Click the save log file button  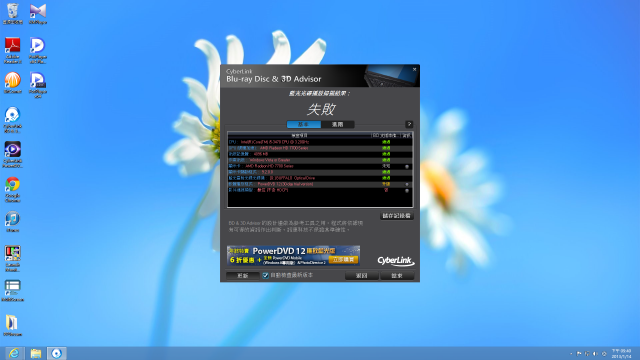click(397, 216)
